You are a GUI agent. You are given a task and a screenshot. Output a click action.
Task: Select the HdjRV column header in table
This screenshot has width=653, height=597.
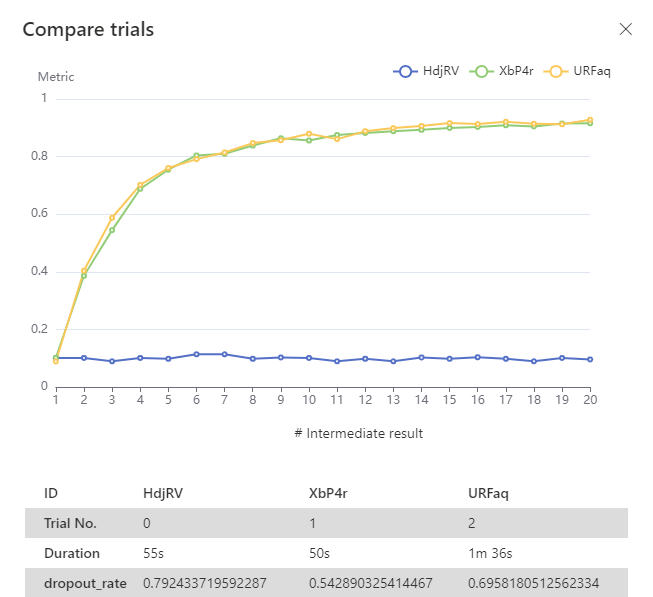click(x=160, y=493)
